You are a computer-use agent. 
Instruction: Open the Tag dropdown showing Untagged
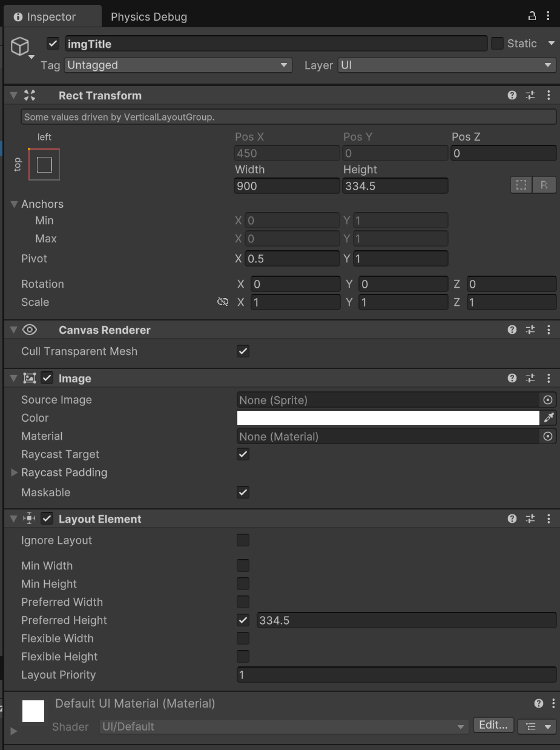coord(177,65)
